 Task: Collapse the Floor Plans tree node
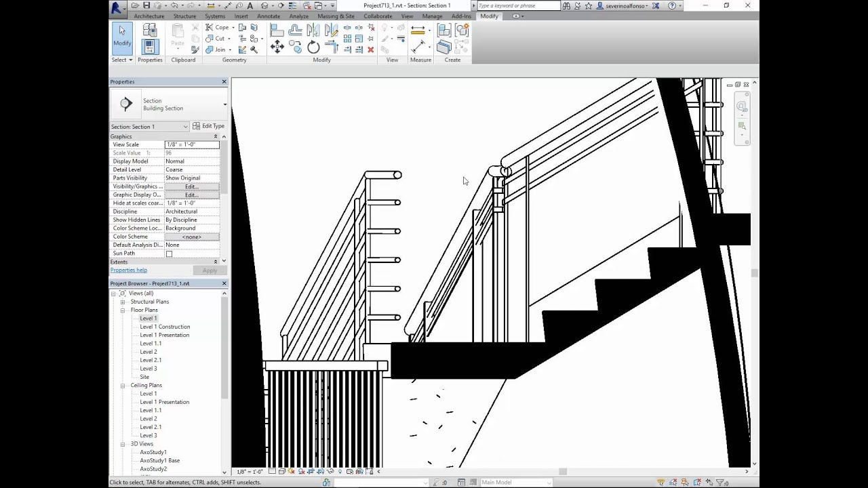pos(123,310)
